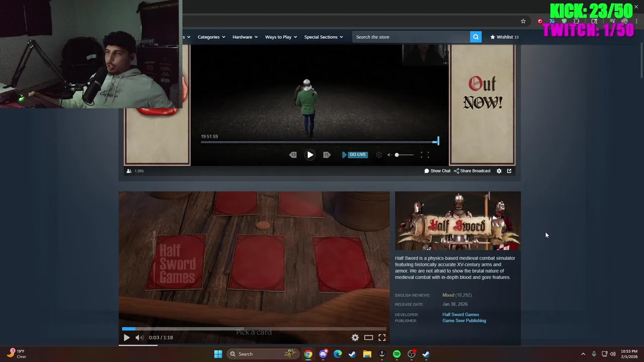
Task: Expand the Categories menu
Action: coord(211,37)
